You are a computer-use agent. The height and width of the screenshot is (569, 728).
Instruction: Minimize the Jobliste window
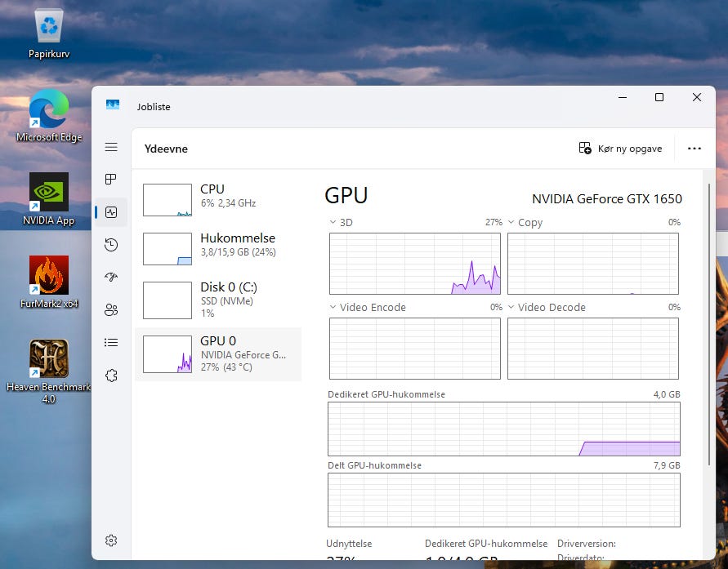(x=623, y=97)
